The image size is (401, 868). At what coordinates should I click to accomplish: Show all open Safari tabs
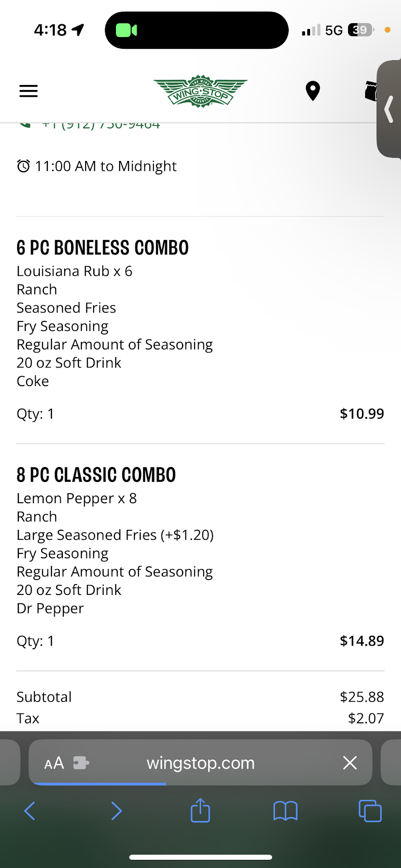[370, 811]
